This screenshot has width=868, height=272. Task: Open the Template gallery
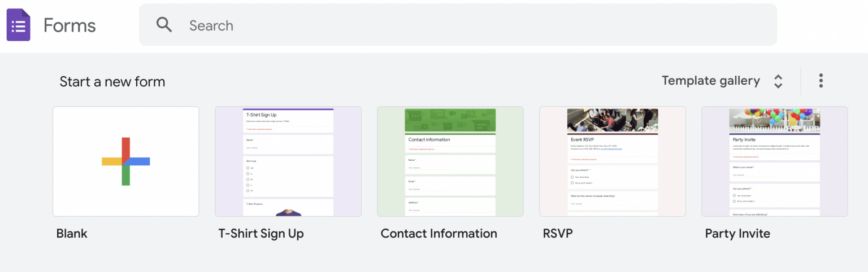pos(710,81)
